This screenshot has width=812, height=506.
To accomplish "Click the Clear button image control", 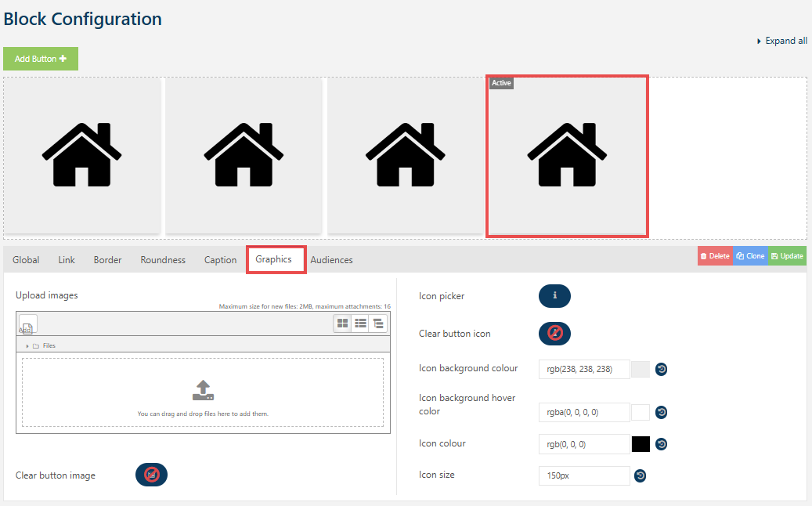I will pos(151,475).
